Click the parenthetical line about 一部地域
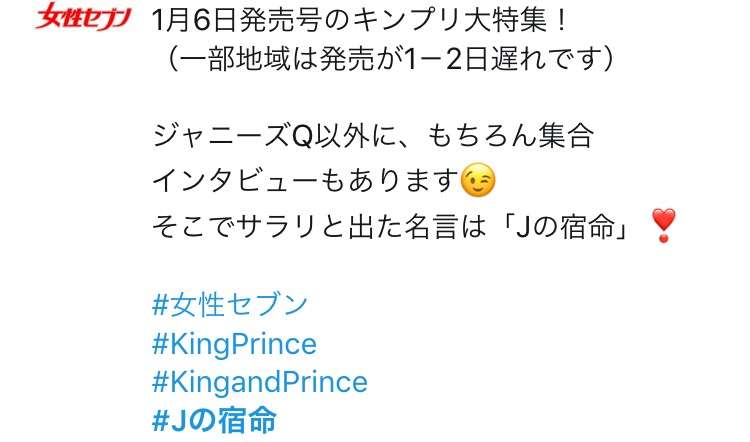The width and height of the screenshot is (750, 442). [388, 60]
